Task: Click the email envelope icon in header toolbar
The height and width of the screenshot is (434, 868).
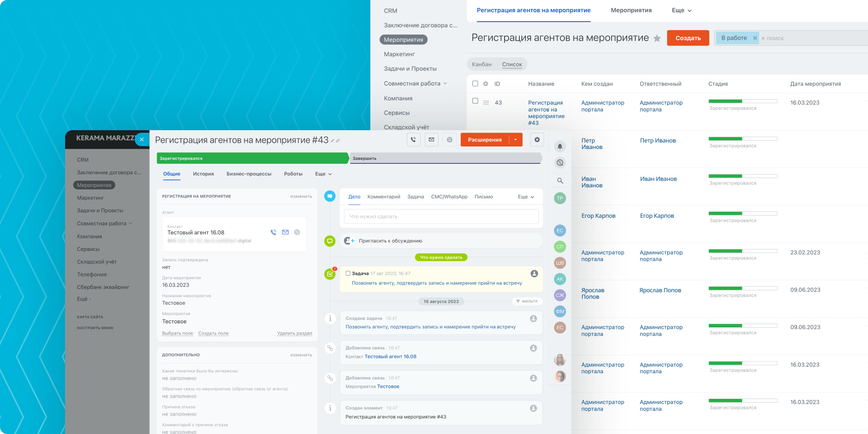Action: 431,140
